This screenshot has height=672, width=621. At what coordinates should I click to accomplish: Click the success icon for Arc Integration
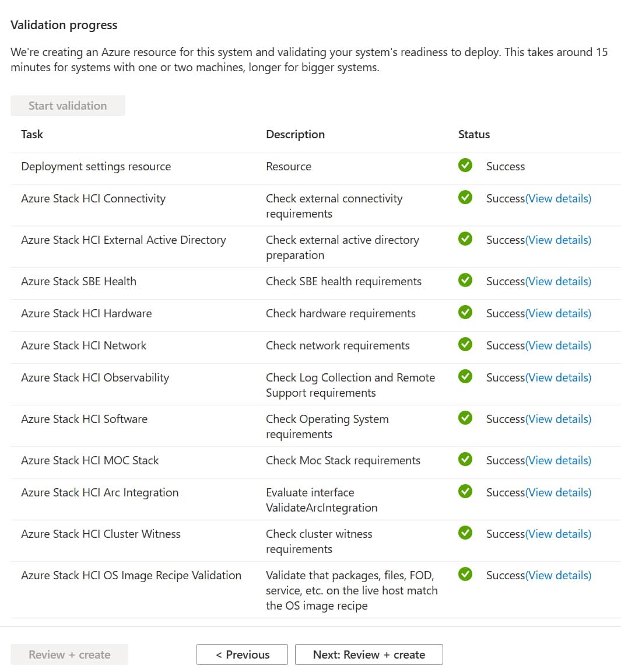pos(465,491)
